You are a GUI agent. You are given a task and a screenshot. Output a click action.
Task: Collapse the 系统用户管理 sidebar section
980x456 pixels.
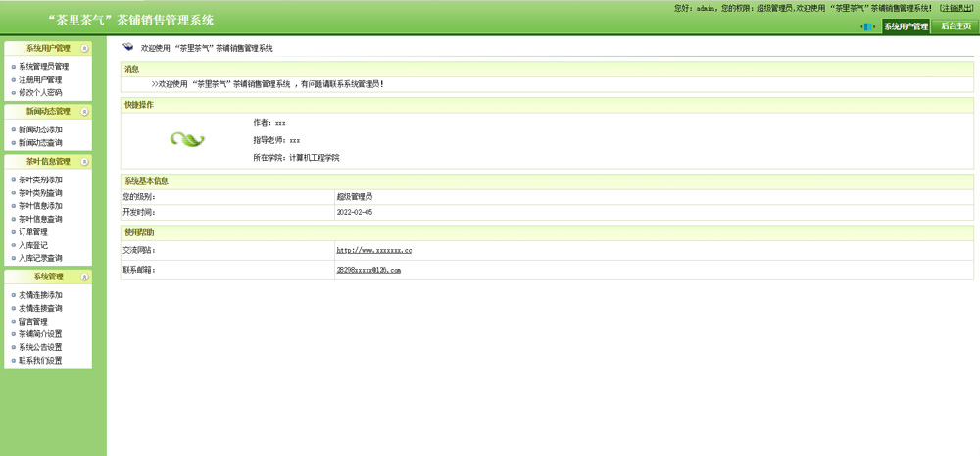[x=85, y=48]
